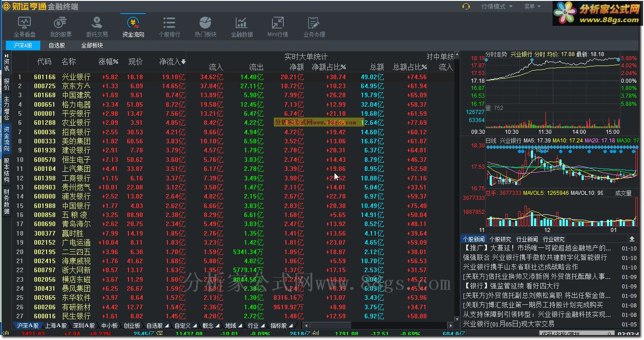The width and height of the screenshot is (644, 340).
Task: Switch to the top 沪深A股 tab
Action: point(23,45)
